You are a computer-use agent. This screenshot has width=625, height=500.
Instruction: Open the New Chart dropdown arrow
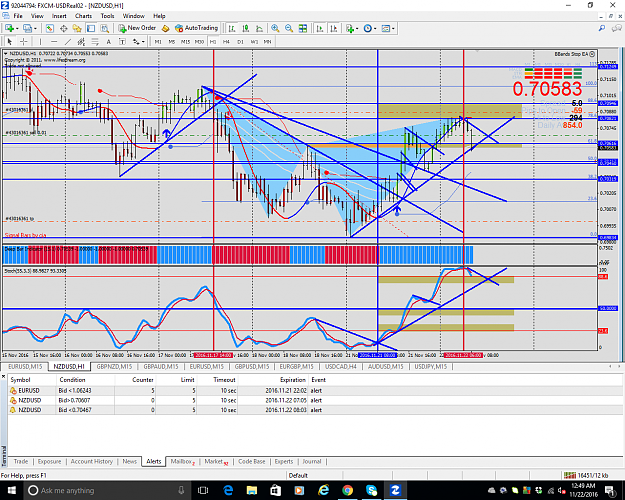tap(17, 29)
